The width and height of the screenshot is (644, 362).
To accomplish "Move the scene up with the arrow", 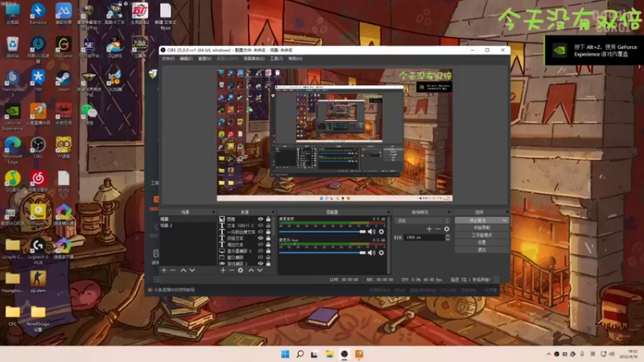I will pos(184,270).
